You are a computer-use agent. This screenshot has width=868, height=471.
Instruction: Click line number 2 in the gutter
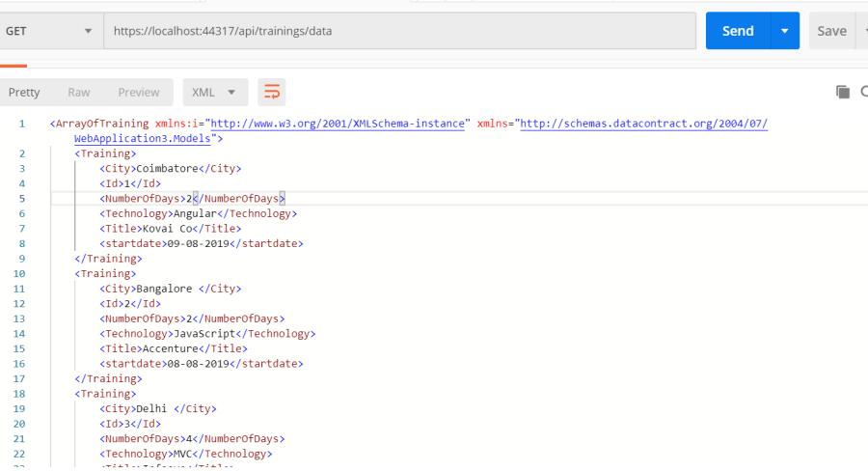[x=21, y=153]
